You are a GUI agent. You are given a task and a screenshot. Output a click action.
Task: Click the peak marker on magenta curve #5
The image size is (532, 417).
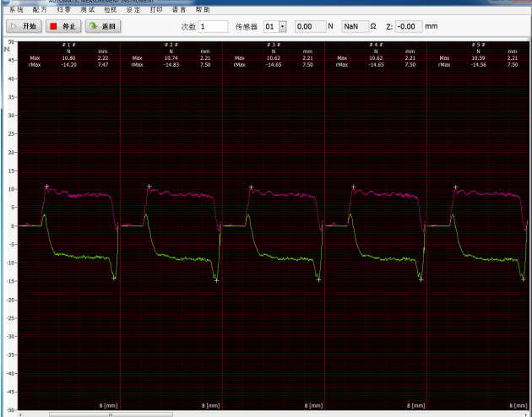tap(456, 187)
